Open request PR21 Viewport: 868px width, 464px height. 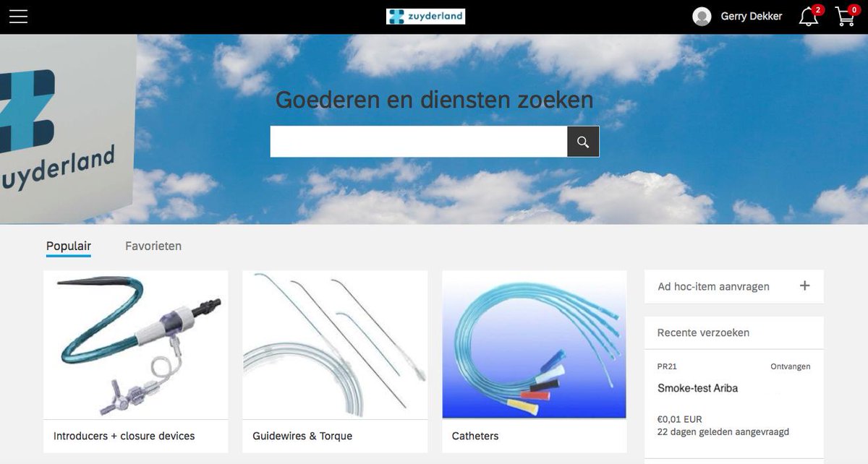[665, 366]
